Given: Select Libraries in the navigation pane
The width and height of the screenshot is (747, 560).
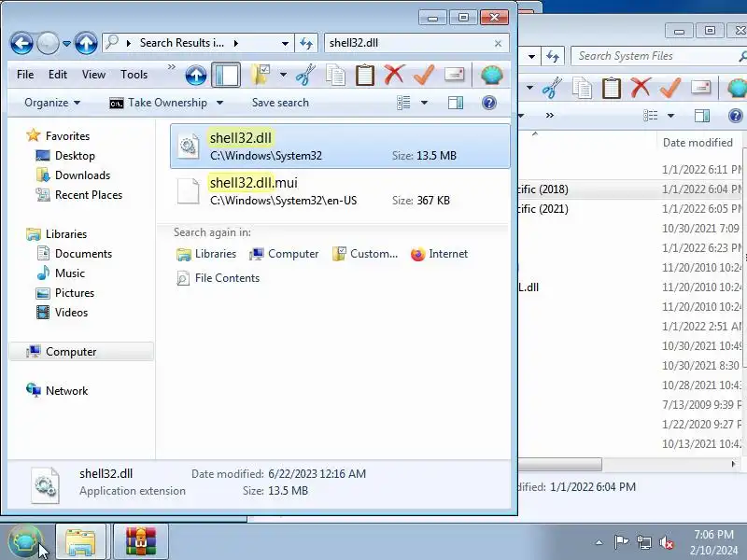Looking at the screenshot, I should (65, 234).
